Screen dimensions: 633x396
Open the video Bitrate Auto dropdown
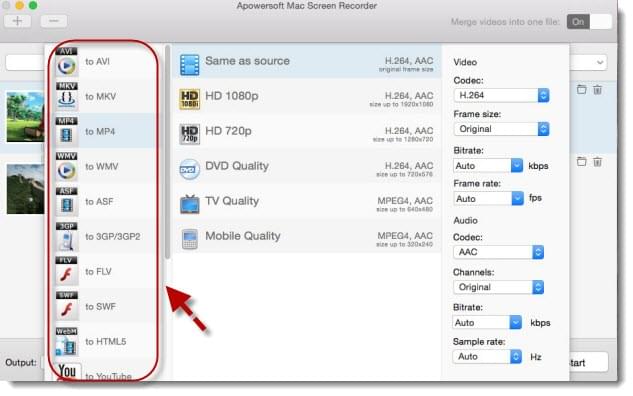tap(488, 166)
